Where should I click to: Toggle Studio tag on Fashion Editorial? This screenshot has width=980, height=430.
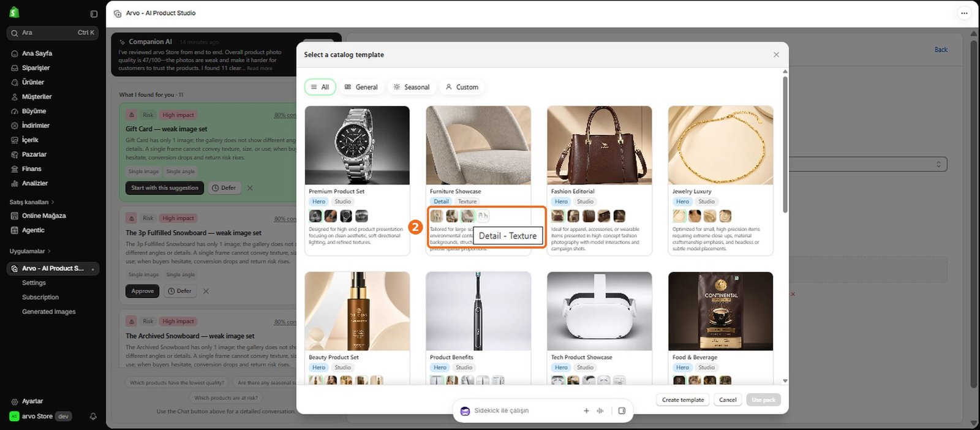coord(585,202)
